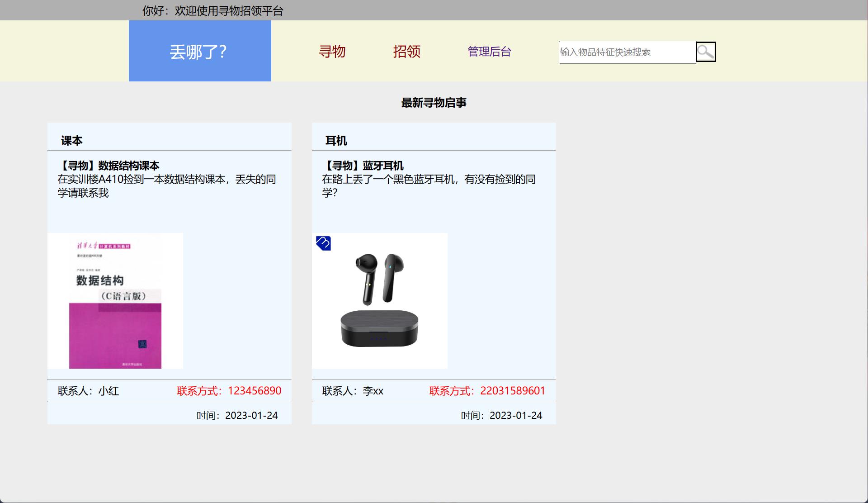Open the 数据结构课本 textbook thumbnail image
The width and height of the screenshot is (868, 503).
(115, 300)
